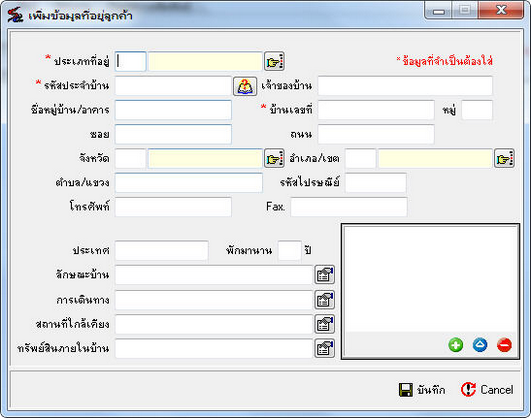531x418 pixels.
Task: Open household assets (ทรัพย์สินภายในบ้าน) notes icon
Action: pyautogui.click(x=324, y=348)
